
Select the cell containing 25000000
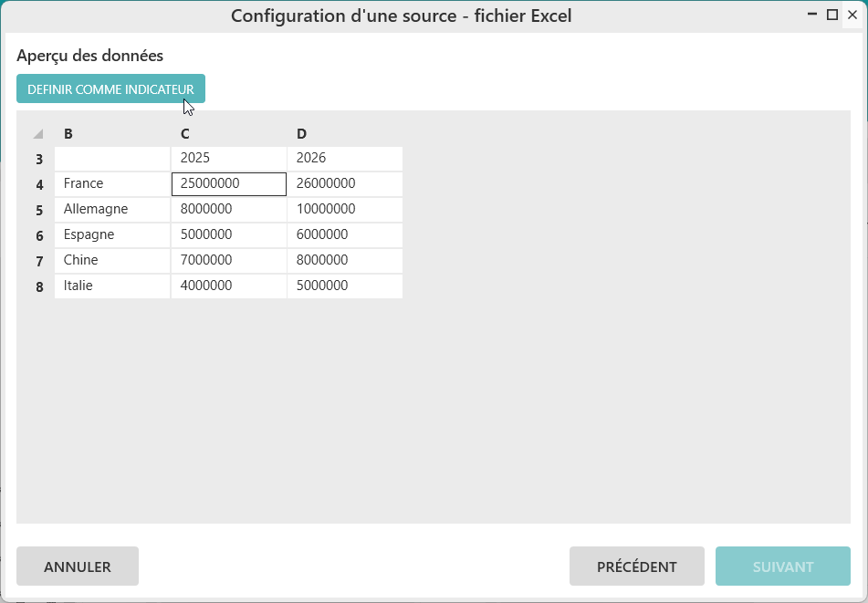(x=228, y=183)
